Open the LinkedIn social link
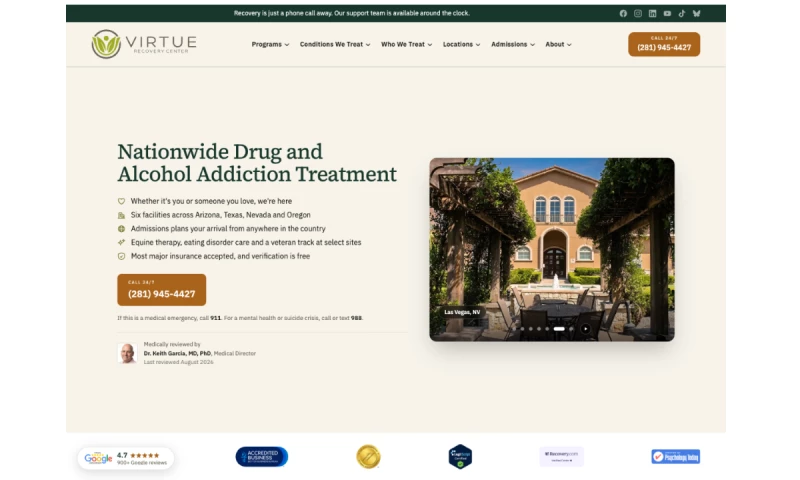 tap(653, 14)
